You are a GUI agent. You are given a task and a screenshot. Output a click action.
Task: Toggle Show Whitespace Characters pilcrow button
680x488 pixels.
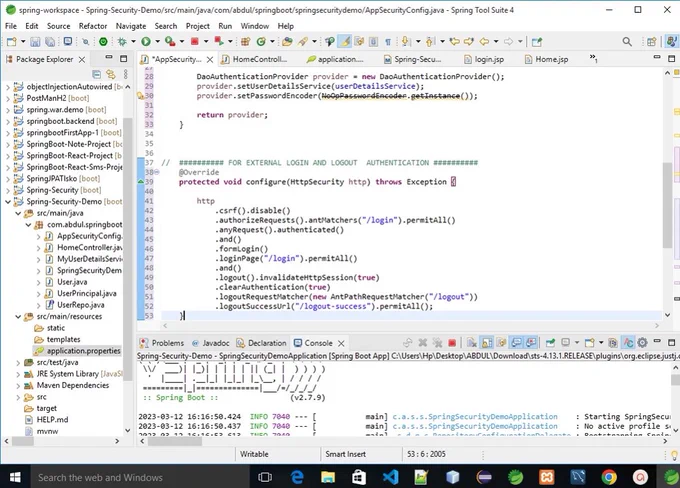pos(388,42)
